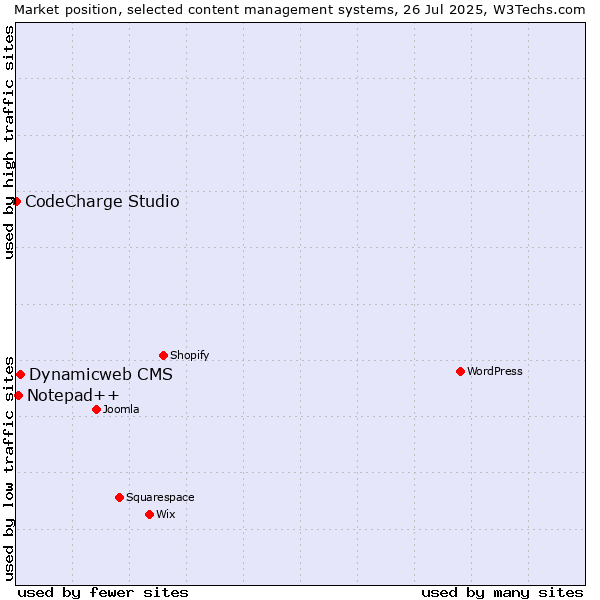Screen dimensions: 600x600
Task: Click the red Wix data point
Action: tap(150, 514)
